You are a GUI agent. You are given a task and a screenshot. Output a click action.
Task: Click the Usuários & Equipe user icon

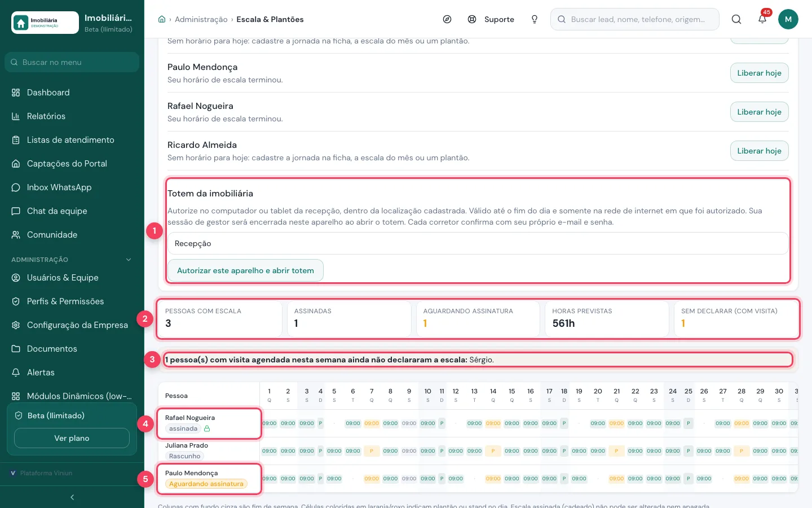16,278
